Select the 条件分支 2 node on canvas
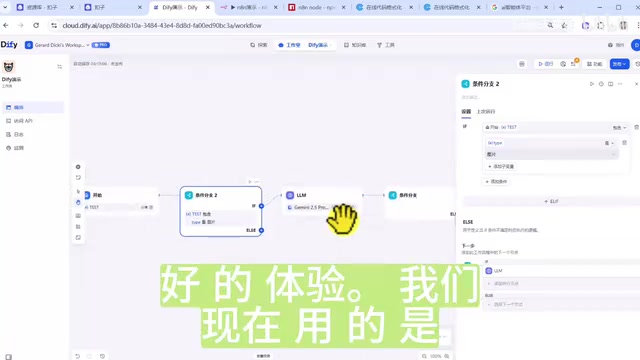Image resolution: width=640 pixels, height=360 pixels. click(221, 211)
